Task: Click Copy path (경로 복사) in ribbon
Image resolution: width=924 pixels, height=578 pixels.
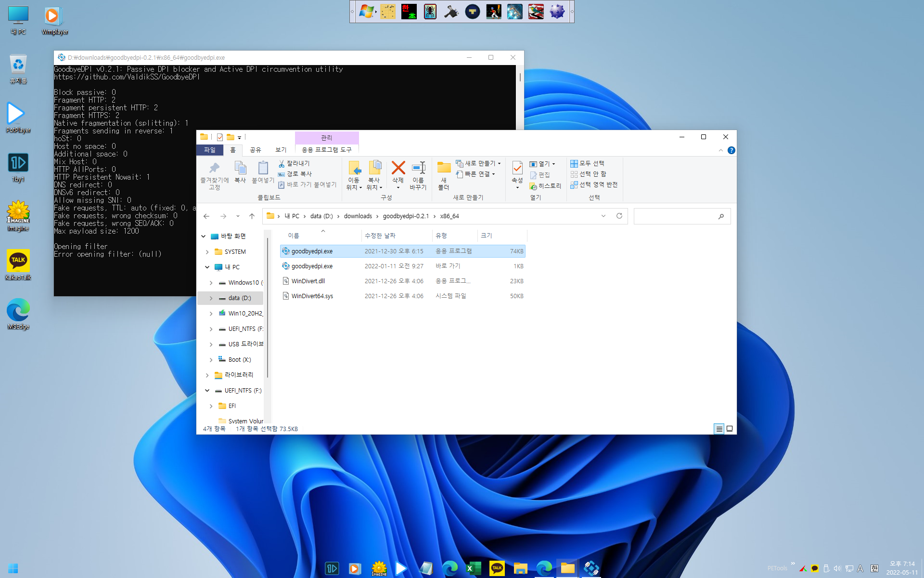Action: [295, 174]
